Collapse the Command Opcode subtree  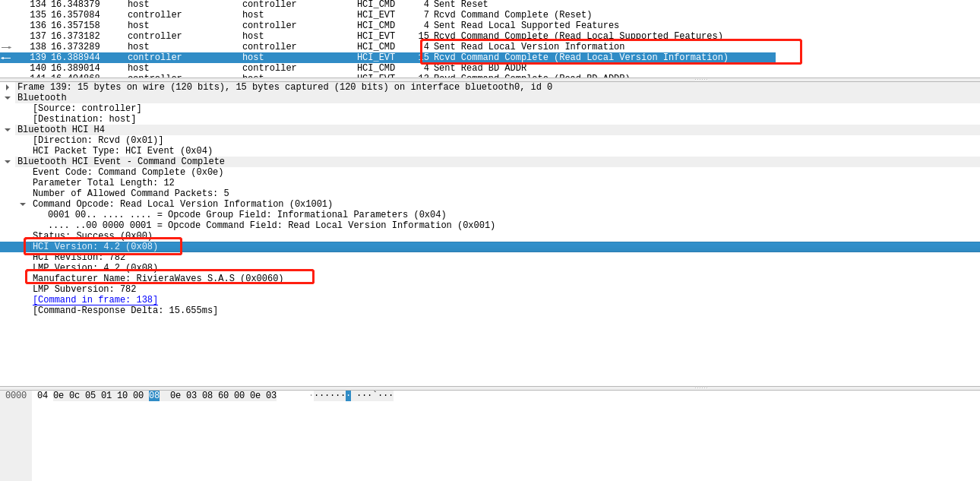click(21, 203)
